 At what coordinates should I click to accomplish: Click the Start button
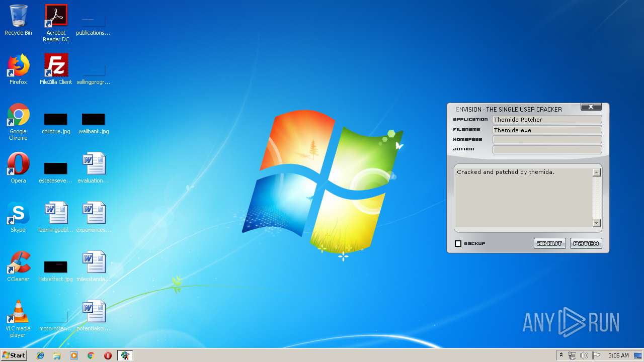[14, 355]
